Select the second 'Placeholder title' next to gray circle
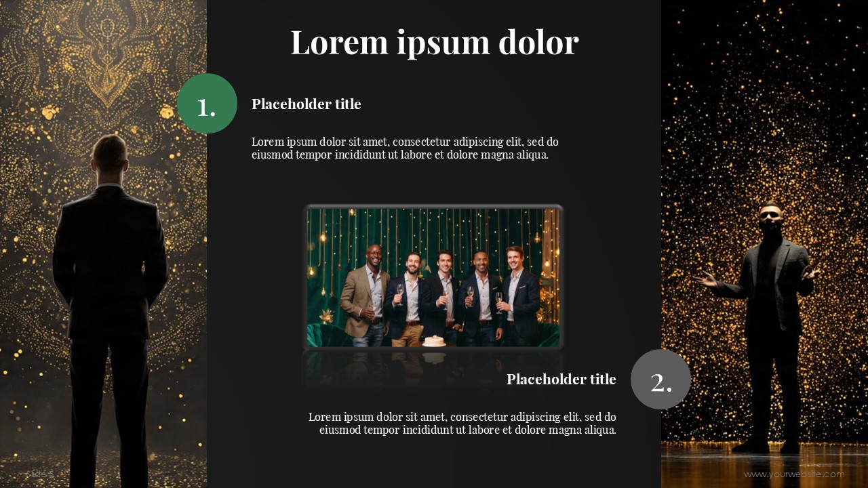This screenshot has width=868, height=488. 561,380
